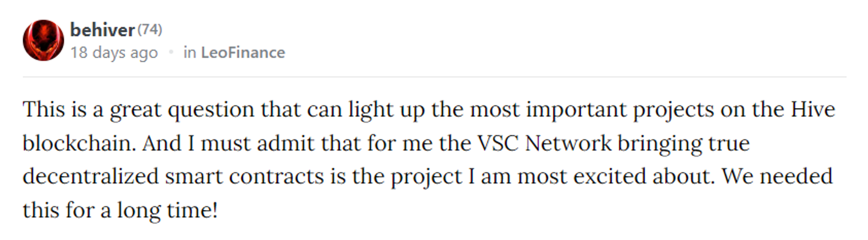Click the reputation score (74)
Screen dimensions: 868x240
pyautogui.click(x=150, y=30)
